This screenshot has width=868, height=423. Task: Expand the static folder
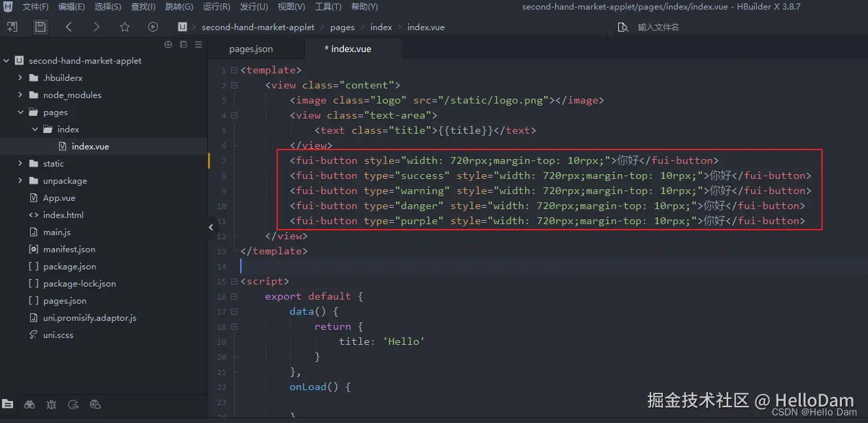point(20,164)
